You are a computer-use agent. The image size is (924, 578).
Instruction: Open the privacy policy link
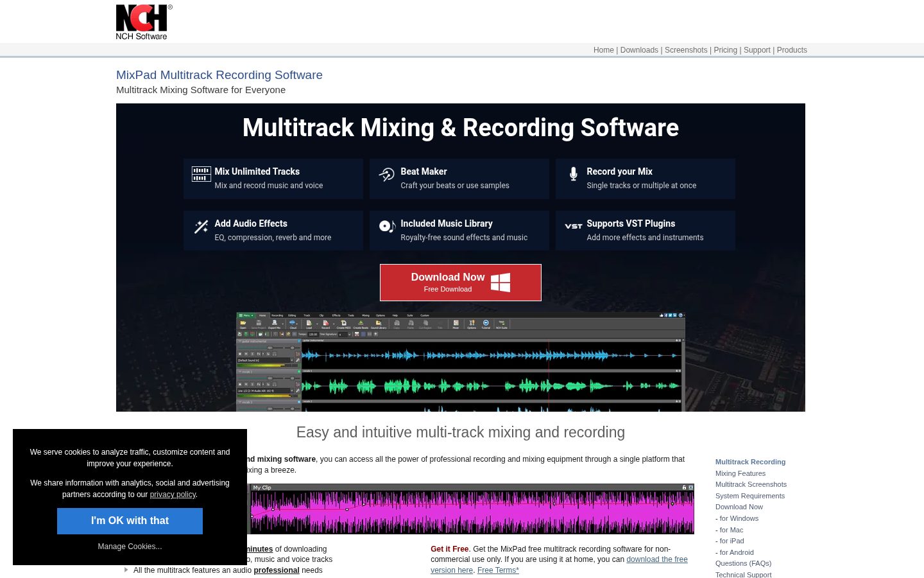(x=173, y=495)
